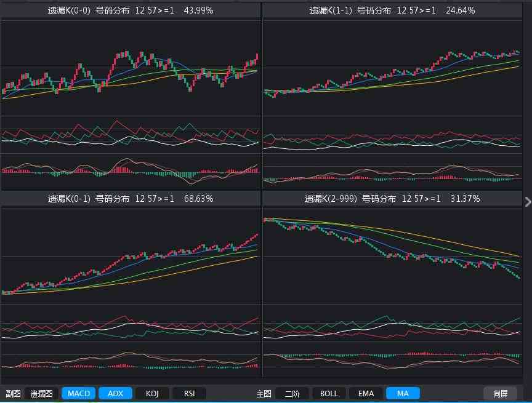The width and height of the screenshot is (532, 403).
Task: Click the 43.99% percentage value
Action: click(198, 10)
